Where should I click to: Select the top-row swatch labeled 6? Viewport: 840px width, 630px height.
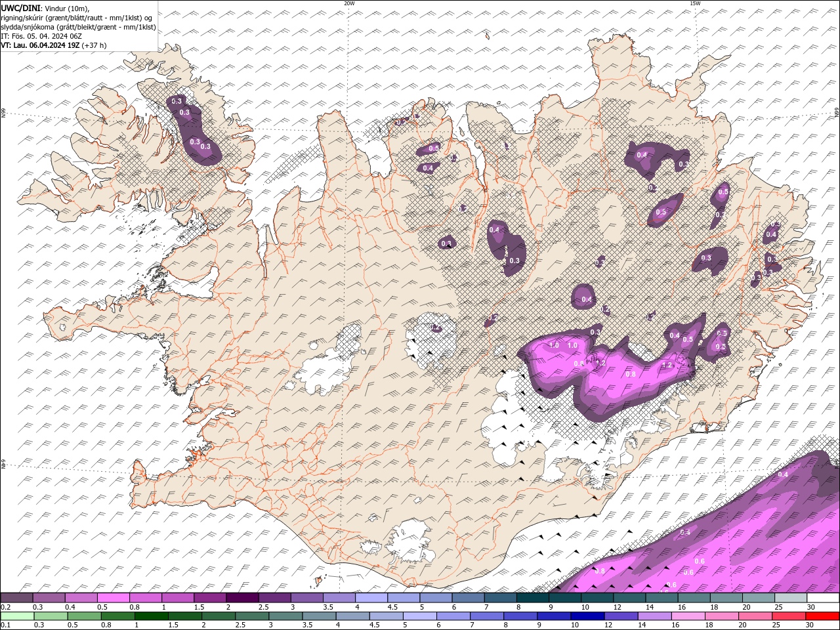(468, 598)
